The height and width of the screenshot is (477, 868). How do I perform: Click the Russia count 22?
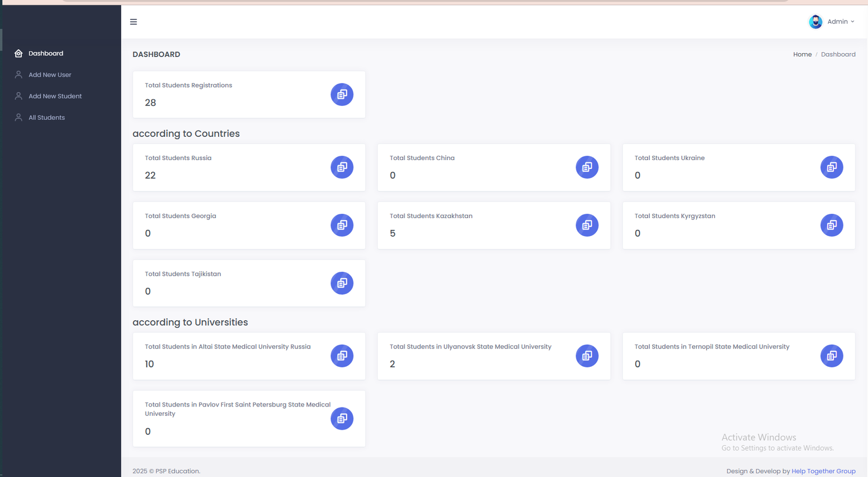(x=150, y=175)
